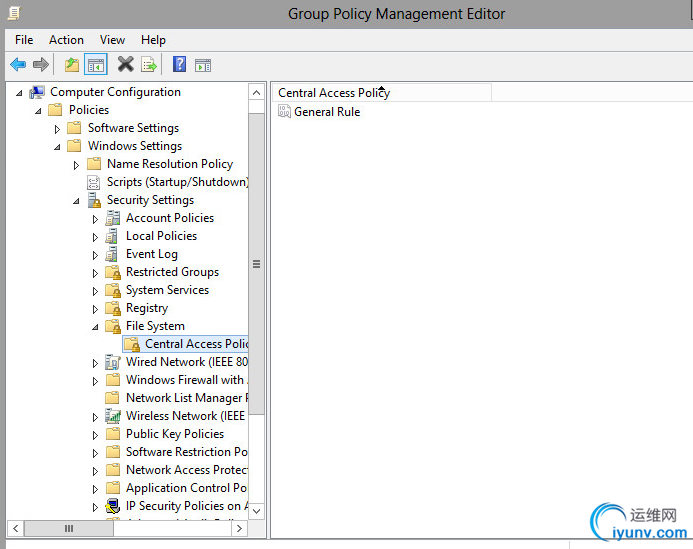Click the Local Policies icon
This screenshot has height=549, width=693.
click(112, 236)
